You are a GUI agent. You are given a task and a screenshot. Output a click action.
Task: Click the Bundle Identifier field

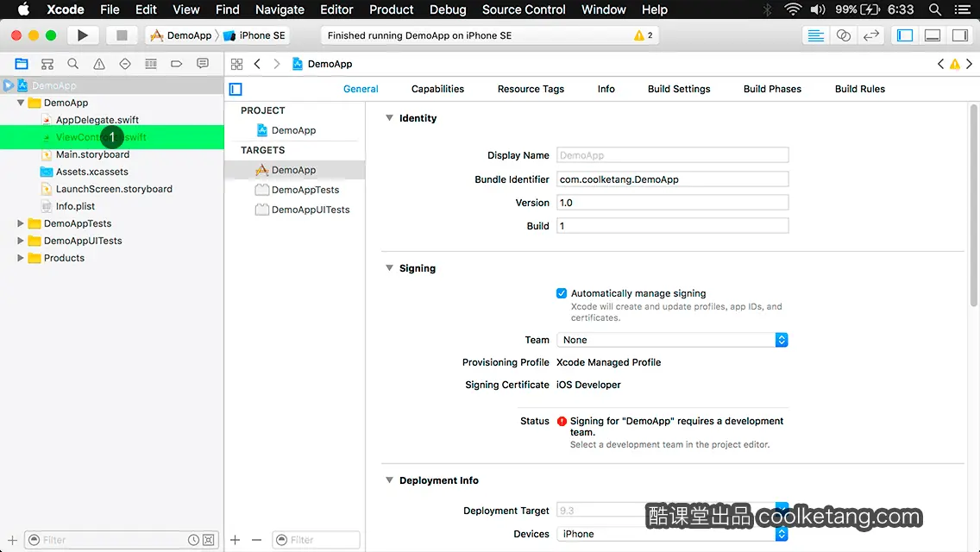point(673,179)
